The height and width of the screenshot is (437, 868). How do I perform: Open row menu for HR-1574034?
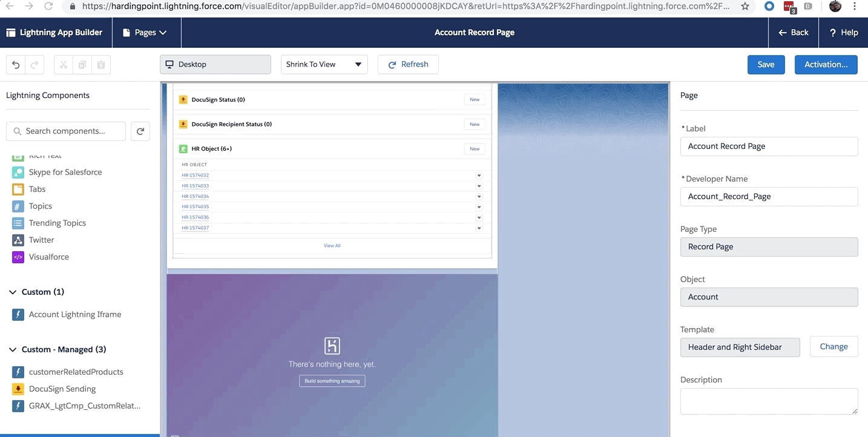(479, 197)
